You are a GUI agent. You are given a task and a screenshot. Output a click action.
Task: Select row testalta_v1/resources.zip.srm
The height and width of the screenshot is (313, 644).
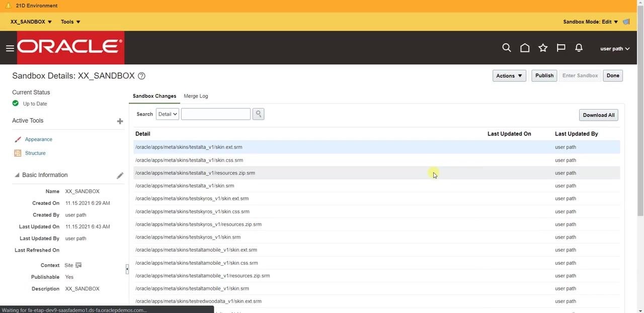pos(377,173)
